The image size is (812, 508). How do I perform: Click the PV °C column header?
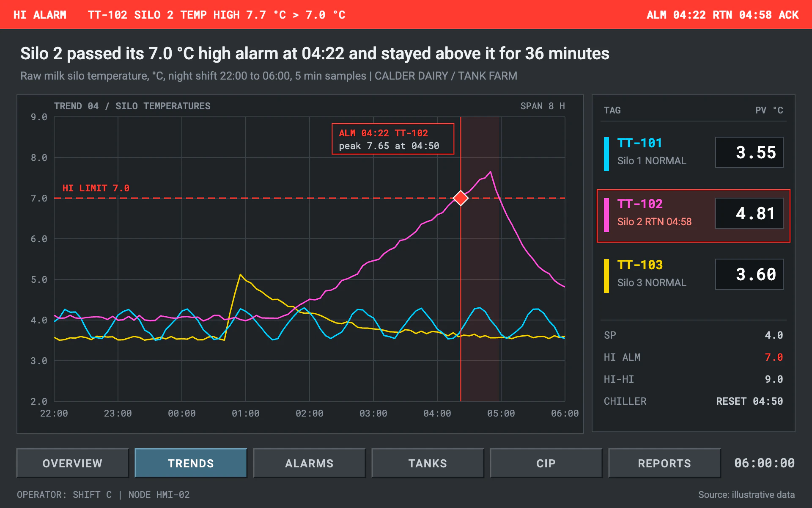(769, 110)
